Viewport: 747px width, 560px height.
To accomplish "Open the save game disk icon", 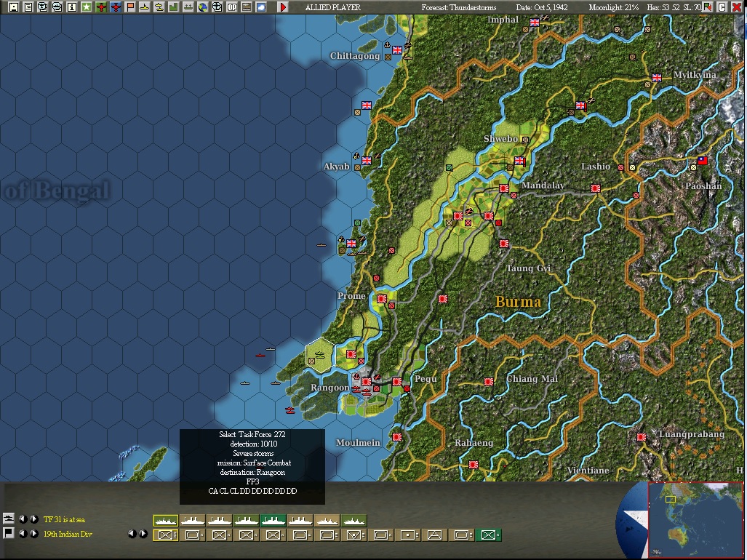I will (x=13, y=7).
